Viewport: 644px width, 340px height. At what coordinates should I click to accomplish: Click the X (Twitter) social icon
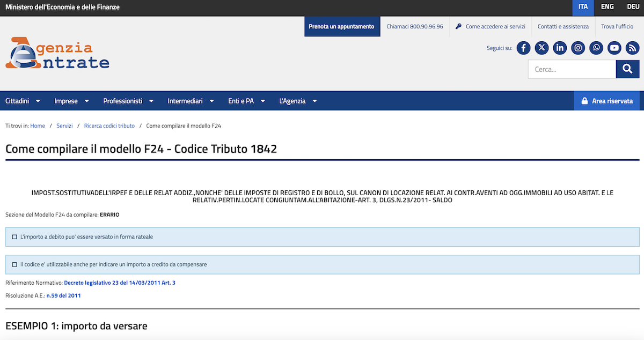pyautogui.click(x=541, y=48)
